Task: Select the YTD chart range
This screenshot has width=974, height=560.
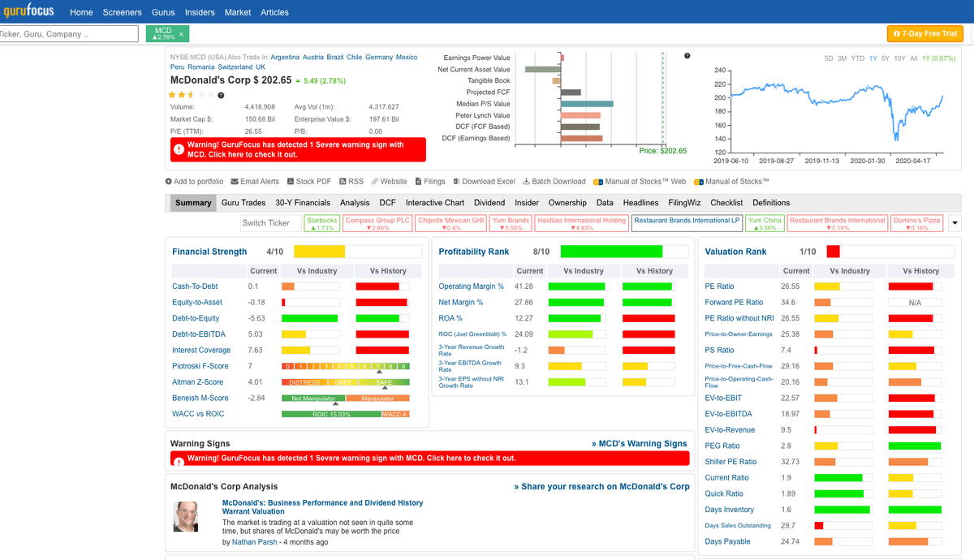Action: coord(858,58)
